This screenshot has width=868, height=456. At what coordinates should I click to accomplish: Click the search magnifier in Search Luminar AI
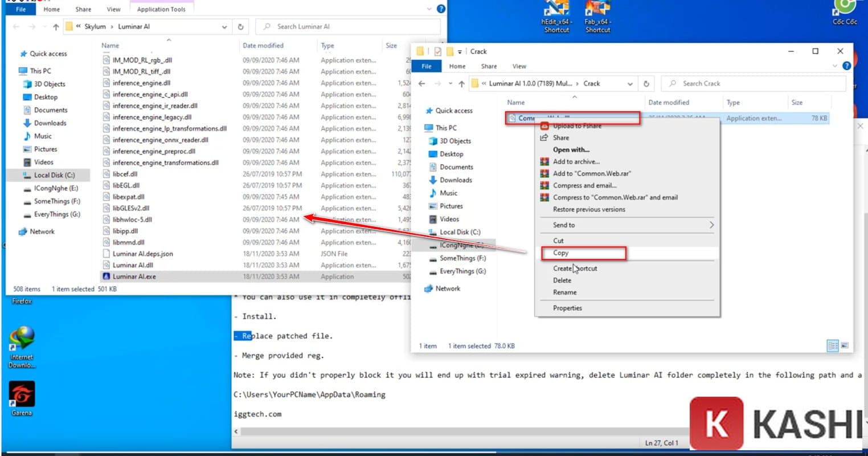[x=266, y=26]
